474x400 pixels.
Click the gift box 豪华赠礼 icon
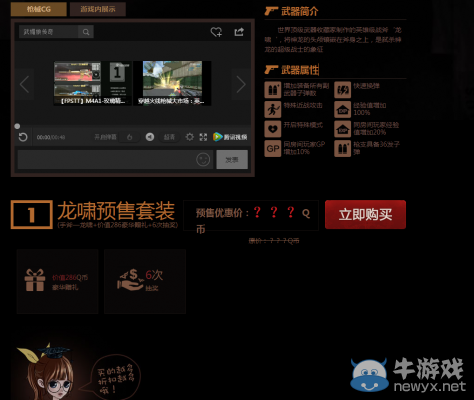tap(35, 280)
